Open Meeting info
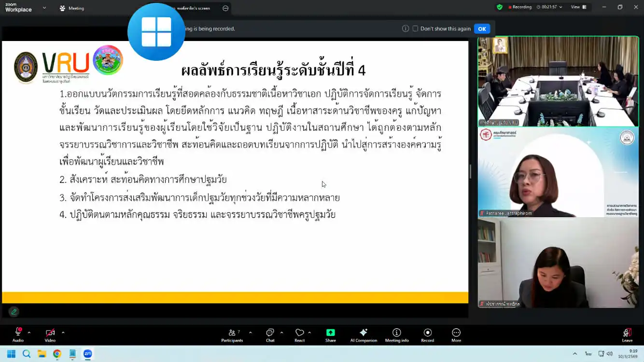The width and height of the screenshot is (644, 362). point(397,333)
